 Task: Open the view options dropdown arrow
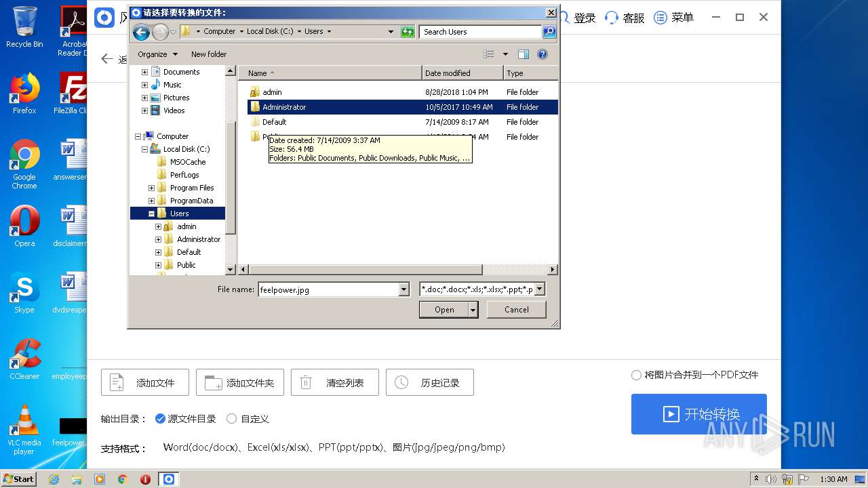click(x=505, y=54)
